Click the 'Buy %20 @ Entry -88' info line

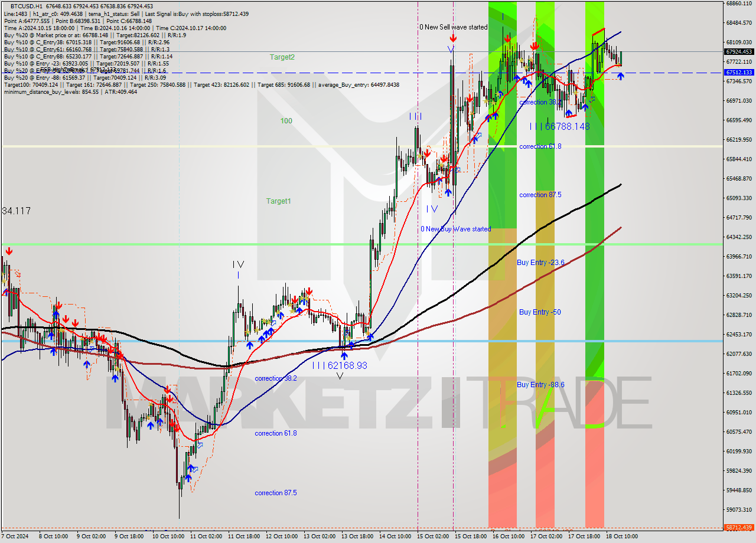tap(84, 77)
